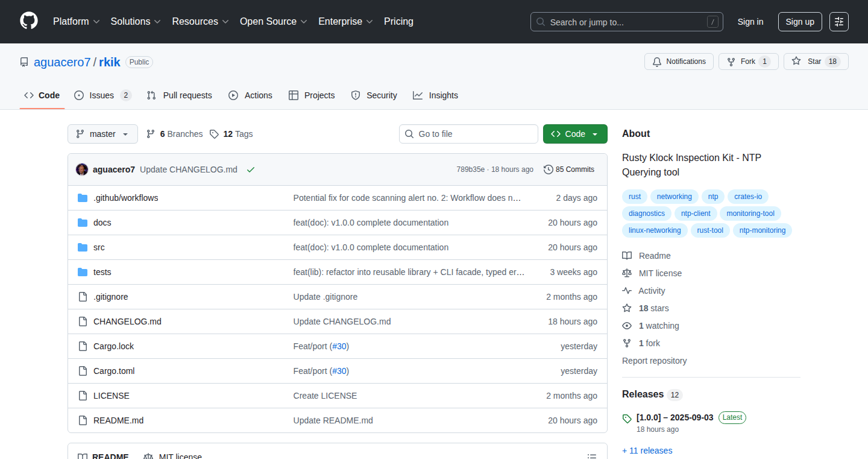Open the aguacero7 owner link
The image size is (868, 459).
pyautogui.click(x=62, y=62)
